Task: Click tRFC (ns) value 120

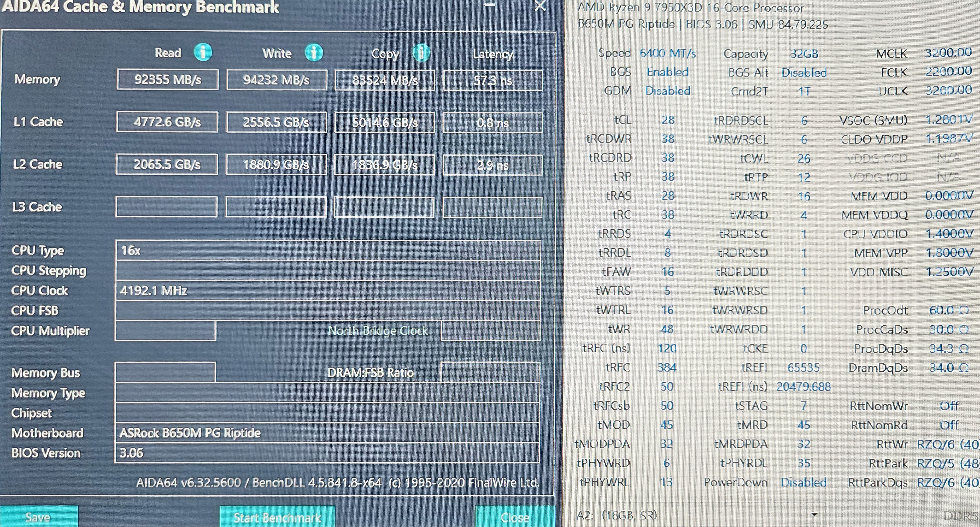Action: 667,348
